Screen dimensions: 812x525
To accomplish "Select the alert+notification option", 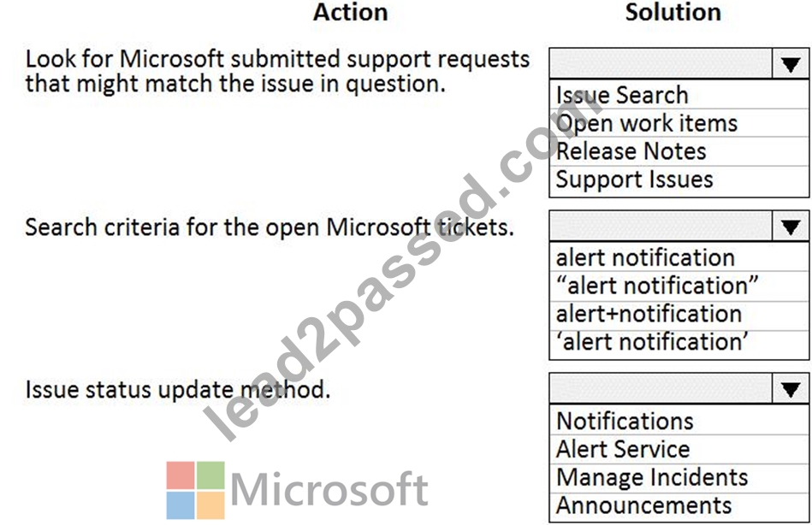I will (679, 314).
